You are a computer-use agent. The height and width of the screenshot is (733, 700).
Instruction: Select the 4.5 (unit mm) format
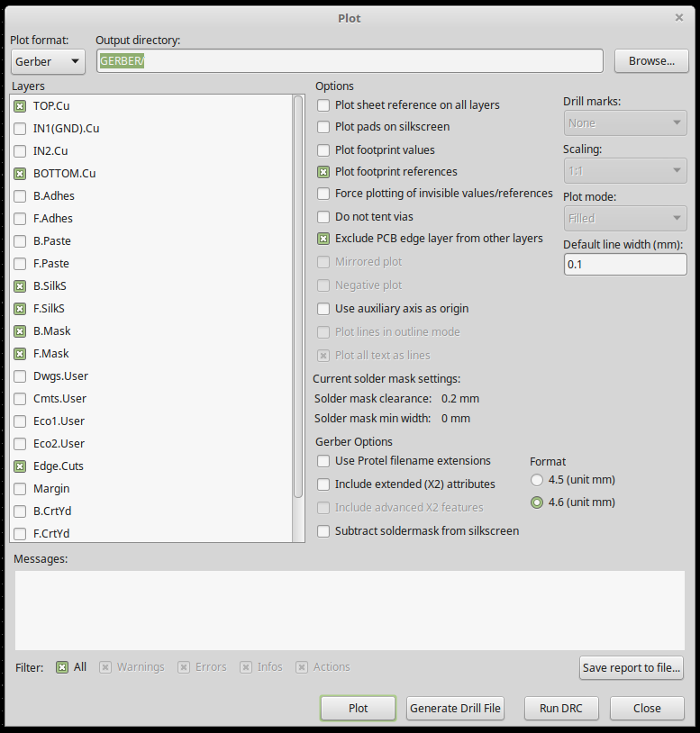click(538, 480)
